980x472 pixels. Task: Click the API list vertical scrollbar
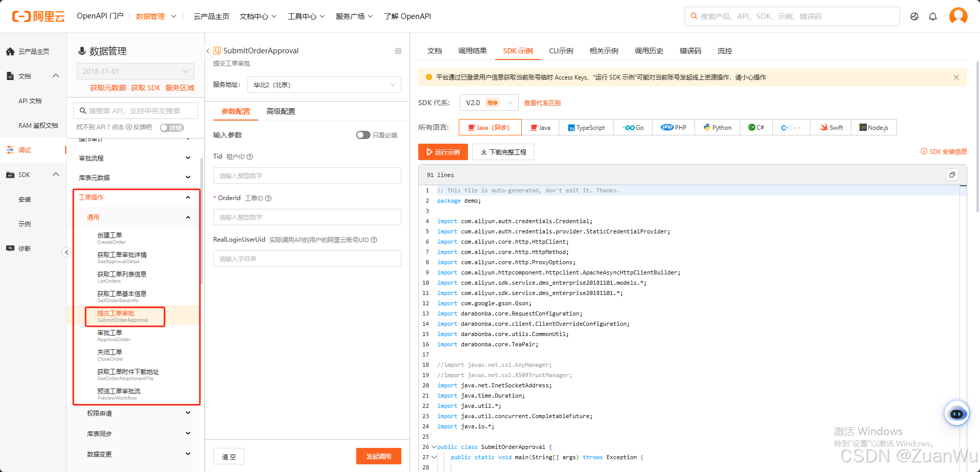(202, 221)
